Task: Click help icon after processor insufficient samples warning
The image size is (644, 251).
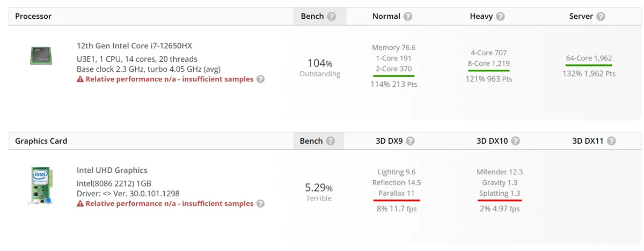Action: point(260,79)
